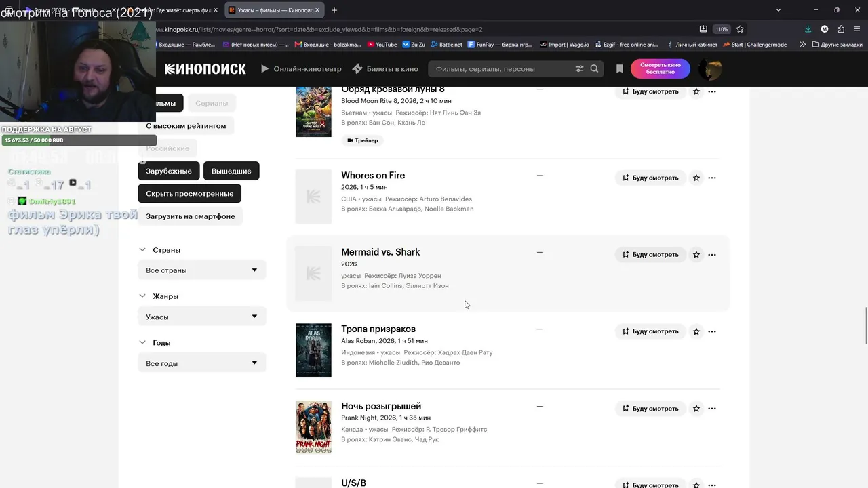Screen dimensions: 868x488
Task: Open the browser main menu hamburger
Action: tap(857, 29)
